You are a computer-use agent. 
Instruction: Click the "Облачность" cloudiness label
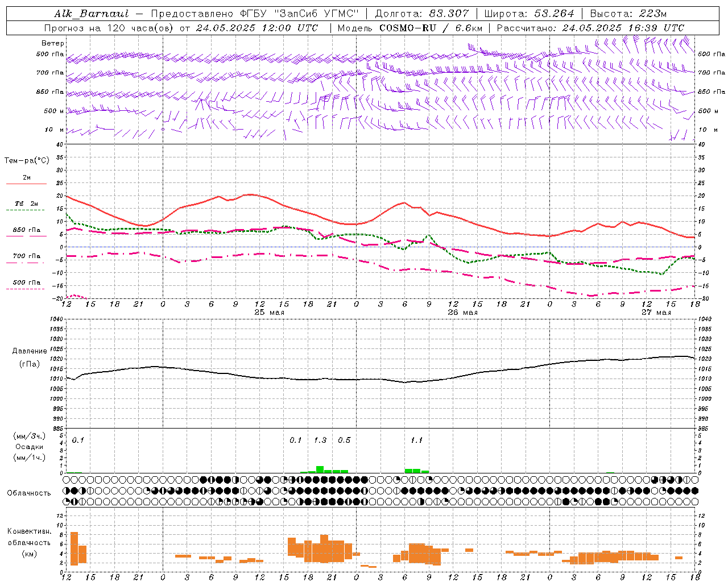point(29,493)
